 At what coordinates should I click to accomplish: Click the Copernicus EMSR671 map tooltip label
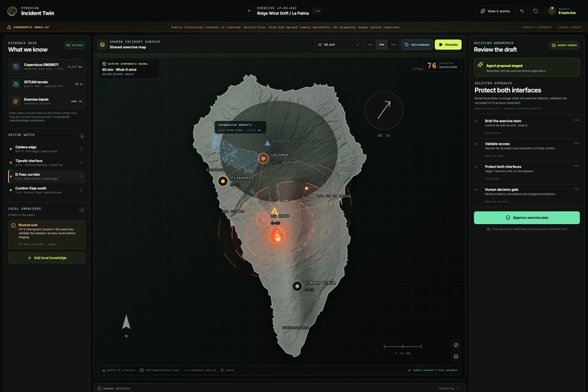240,127
